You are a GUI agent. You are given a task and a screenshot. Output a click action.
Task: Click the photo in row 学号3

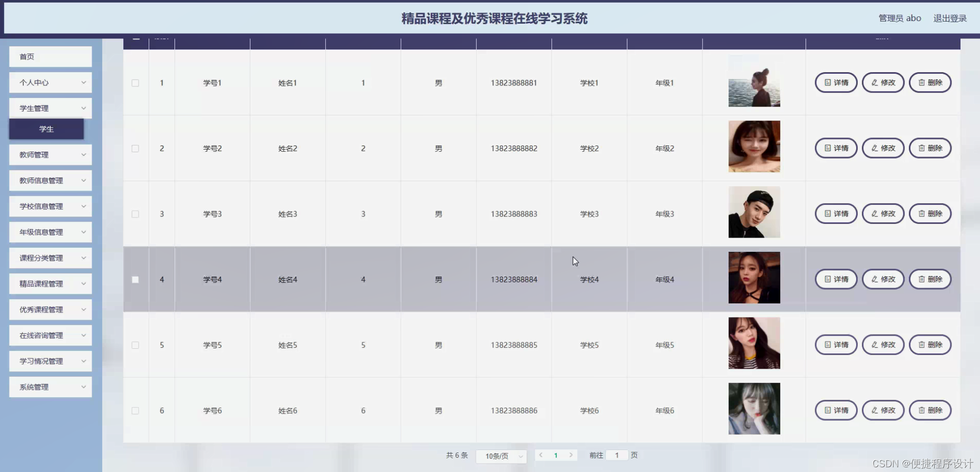pyautogui.click(x=754, y=212)
